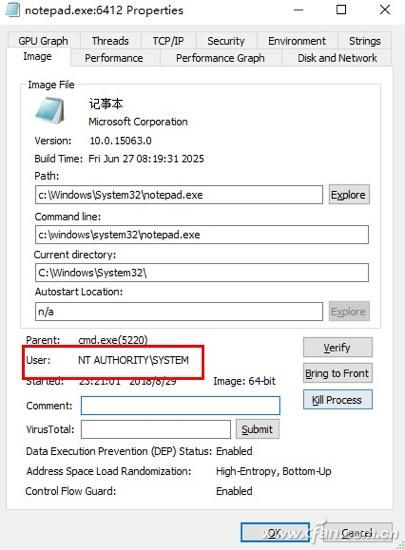The height and width of the screenshot is (550, 405).
Task: Click Bring to Front button
Action: pyautogui.click(x=337, y=373)
